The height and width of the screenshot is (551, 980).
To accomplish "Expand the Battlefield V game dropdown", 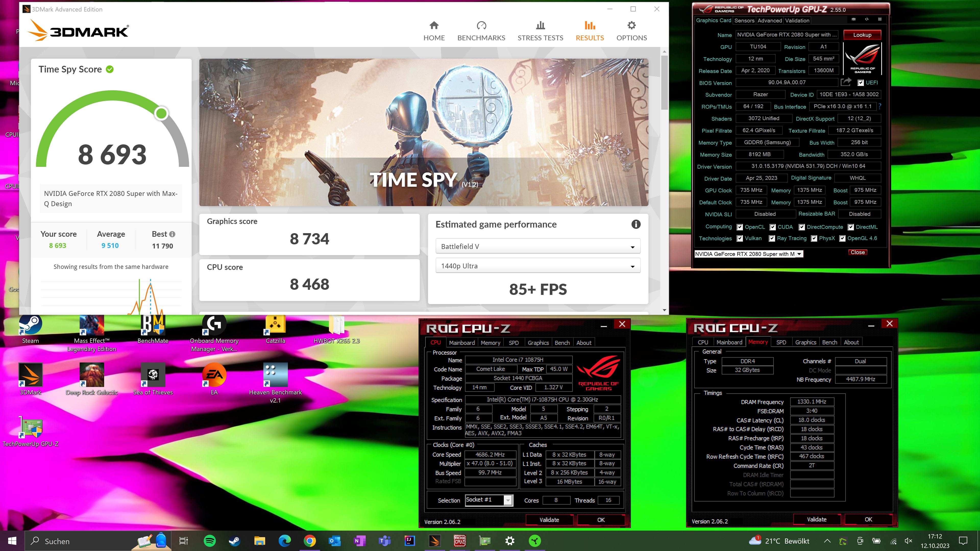I will coord(538,246).
